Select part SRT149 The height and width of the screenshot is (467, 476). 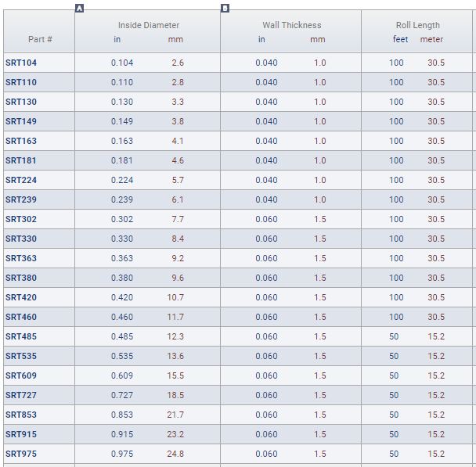pos(21,121)
